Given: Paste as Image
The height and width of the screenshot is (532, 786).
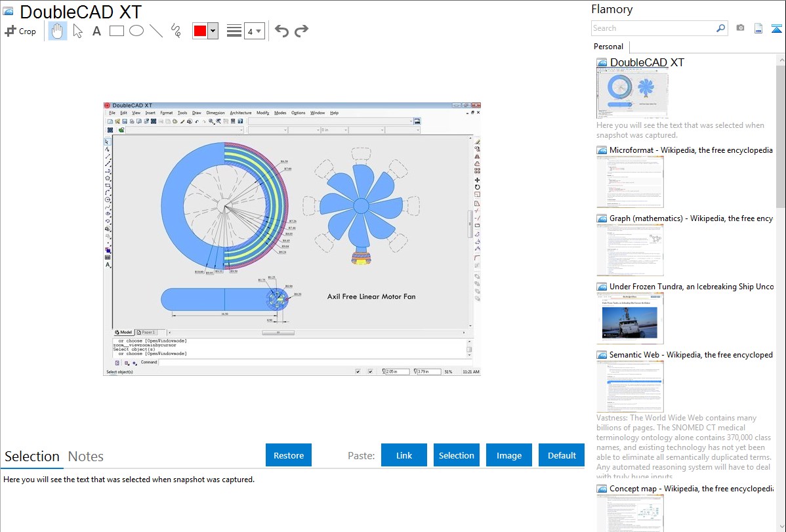Looking at the screenshot, I should [508, 455].
